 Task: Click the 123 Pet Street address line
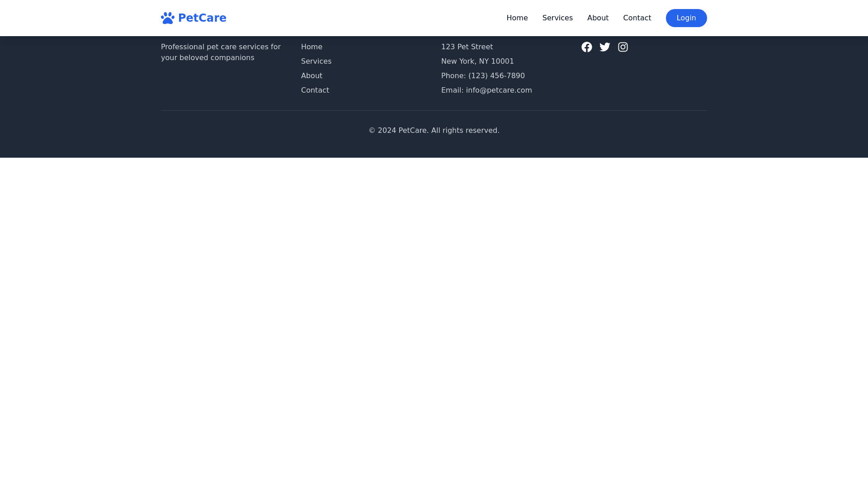467,47
